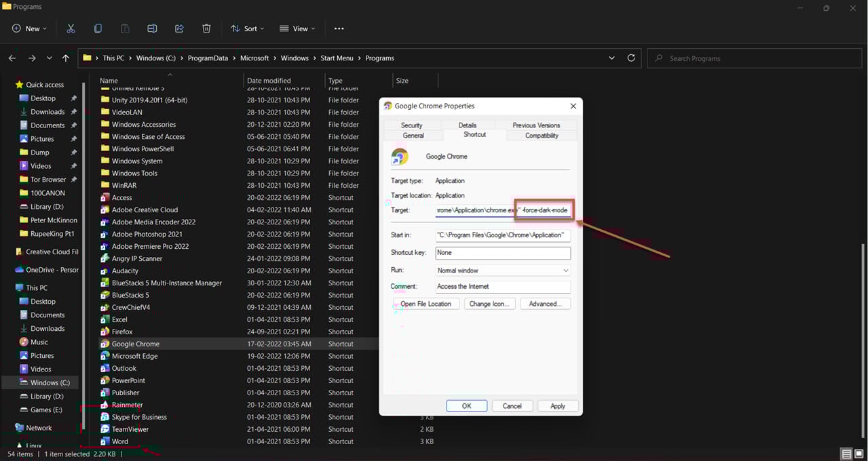
Task: Click the Copy icon in toolbar
Action: (x=98, y=28)
